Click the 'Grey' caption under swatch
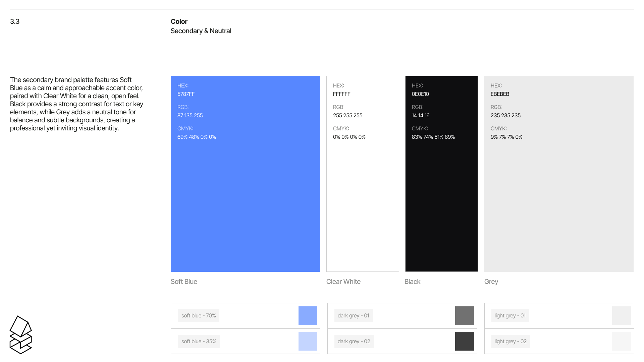Viewport: 644px width, 362px height. 491,282
